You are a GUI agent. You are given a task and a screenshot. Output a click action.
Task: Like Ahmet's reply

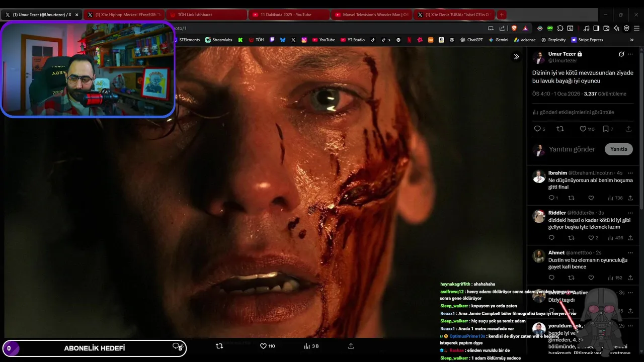point(591,278)
